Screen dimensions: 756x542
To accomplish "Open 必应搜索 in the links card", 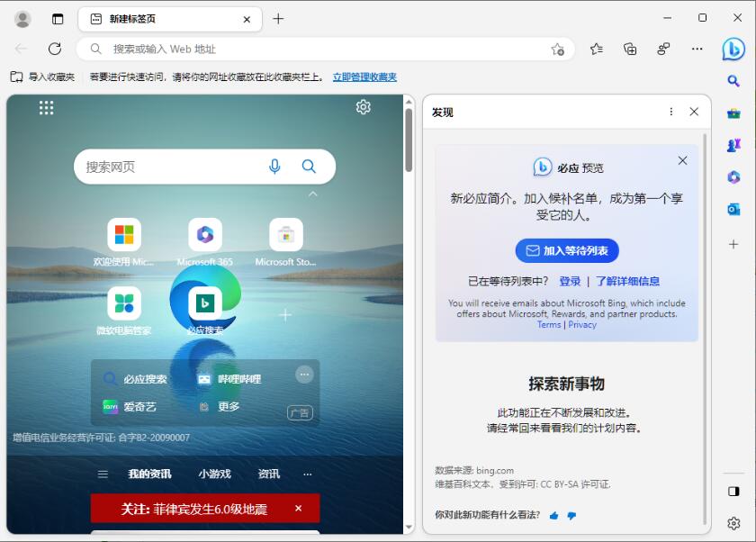I will tap(136, 379).
